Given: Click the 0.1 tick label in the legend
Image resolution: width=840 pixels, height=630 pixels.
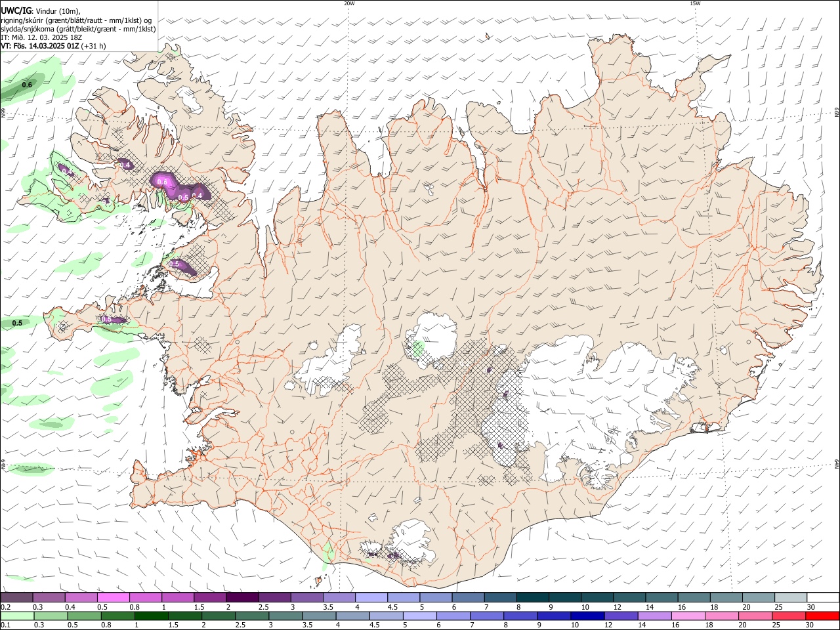Looking at the screenshot, I should pyautogui.click(x=5, y=625).
